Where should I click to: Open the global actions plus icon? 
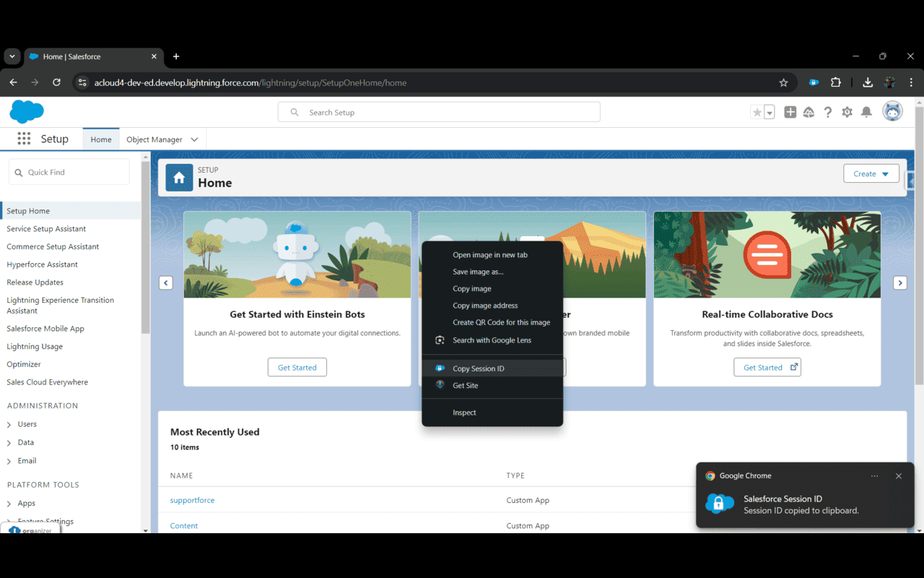pos(790,112)
